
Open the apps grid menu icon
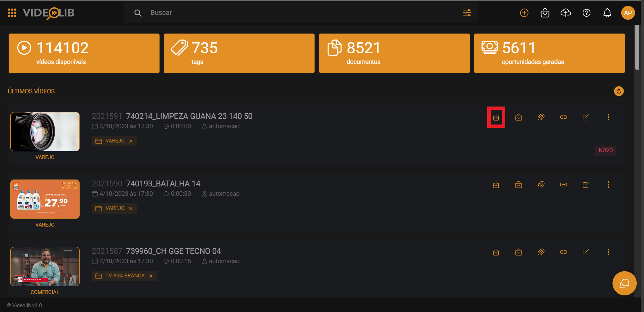[12, 13]
